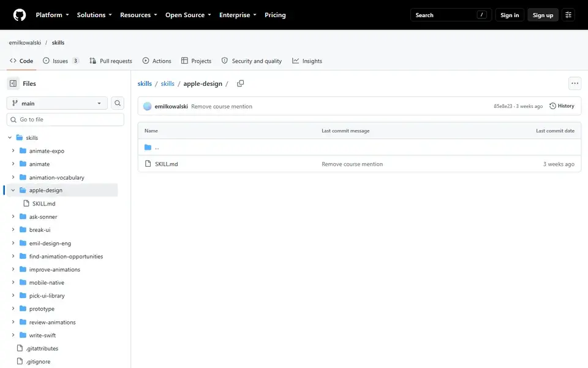Select the find-animation-opportunities folder
Viewport: 588px width, 368px height.
66,256
